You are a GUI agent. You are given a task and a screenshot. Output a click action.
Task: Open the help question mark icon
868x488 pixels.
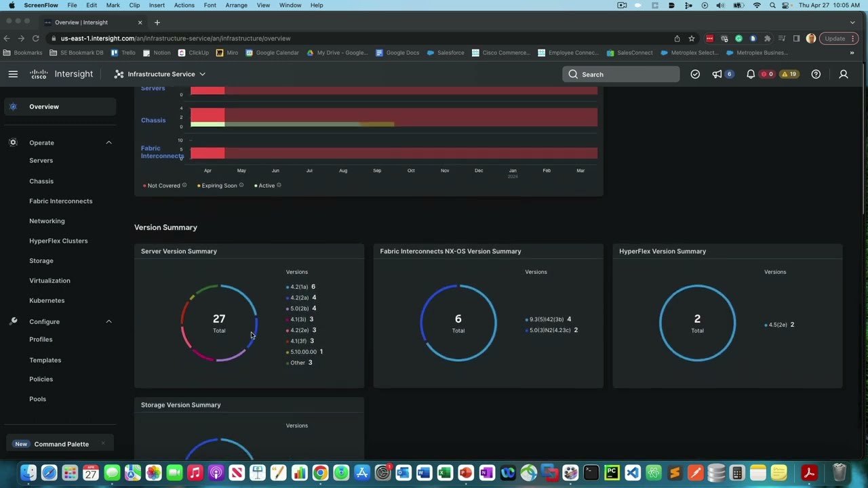(x=816, y=74)
